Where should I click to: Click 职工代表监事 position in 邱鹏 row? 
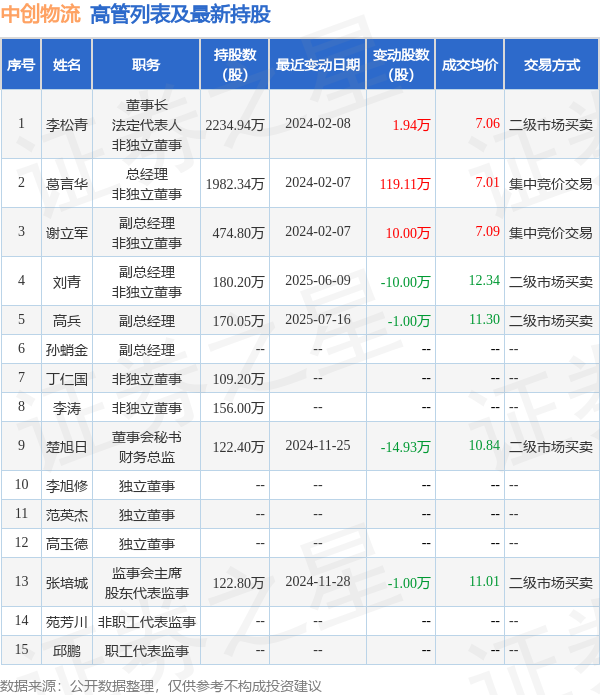click(146, 651)
